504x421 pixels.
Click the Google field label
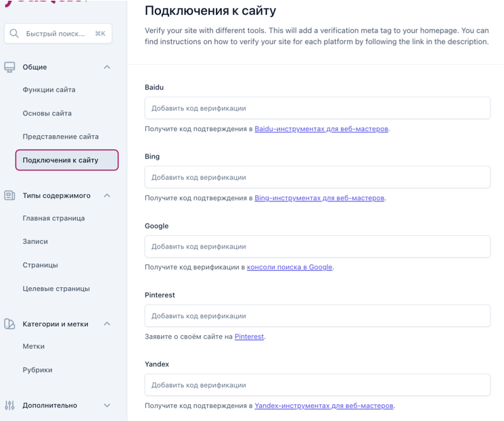pyautogui.click(x=156, y=226)
